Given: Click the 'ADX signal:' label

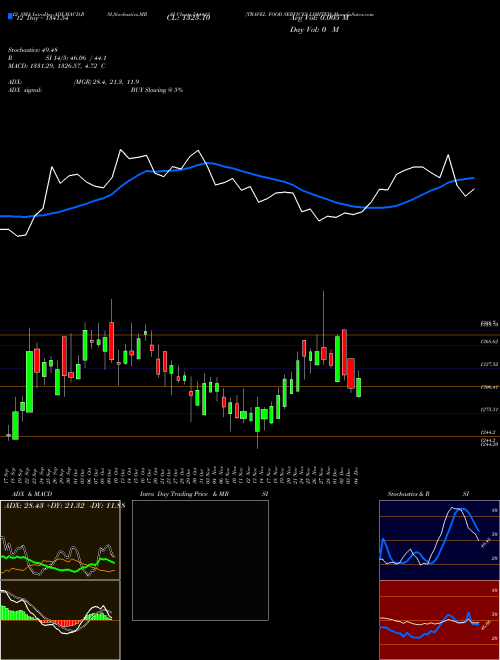Looking at the screenshot, I should click(x=25, y=90).
